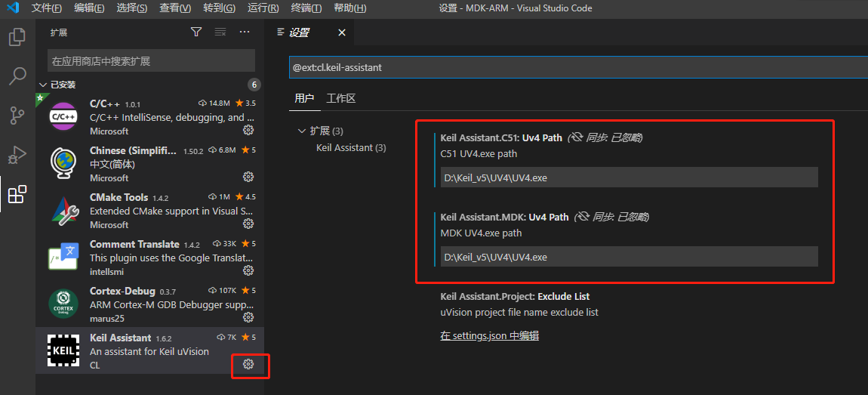
Task: Select the Cortex-Debug extension entry
Action: 150,304
